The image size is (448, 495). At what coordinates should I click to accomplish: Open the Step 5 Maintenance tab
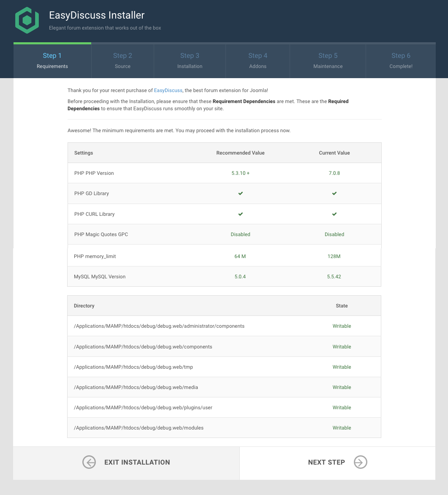328,60
